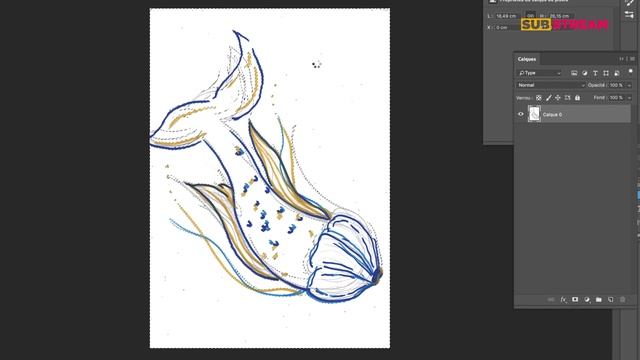Click the X position field in properties
This screenshot has height=360, width=640.
pos(507,27)
